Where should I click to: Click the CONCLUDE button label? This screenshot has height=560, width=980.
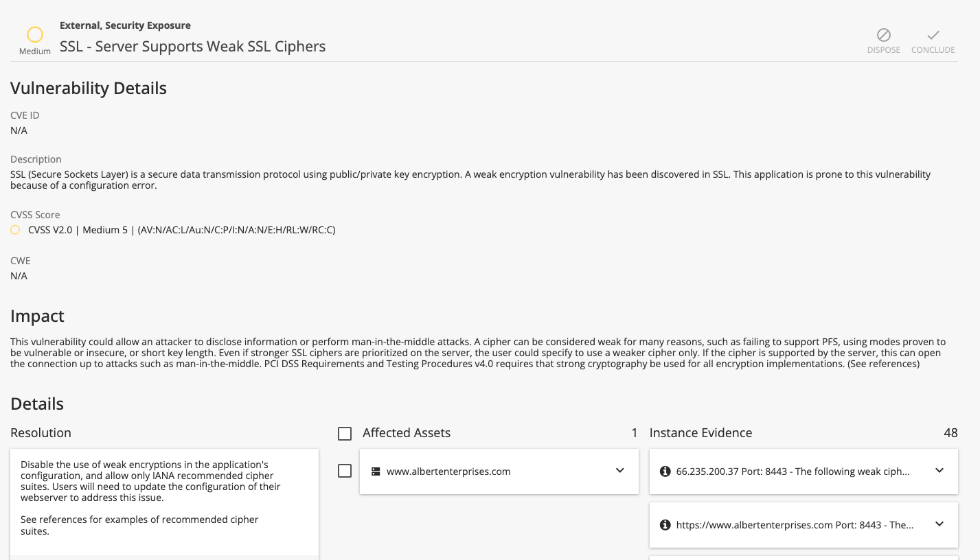pyautogui.click(x=933, y=50)
